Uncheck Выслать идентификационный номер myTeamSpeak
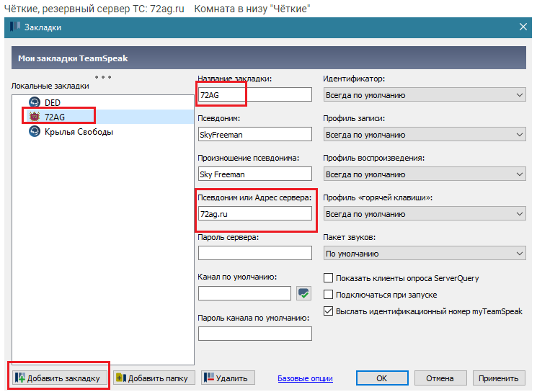537x392 pixels. point(328,311)
